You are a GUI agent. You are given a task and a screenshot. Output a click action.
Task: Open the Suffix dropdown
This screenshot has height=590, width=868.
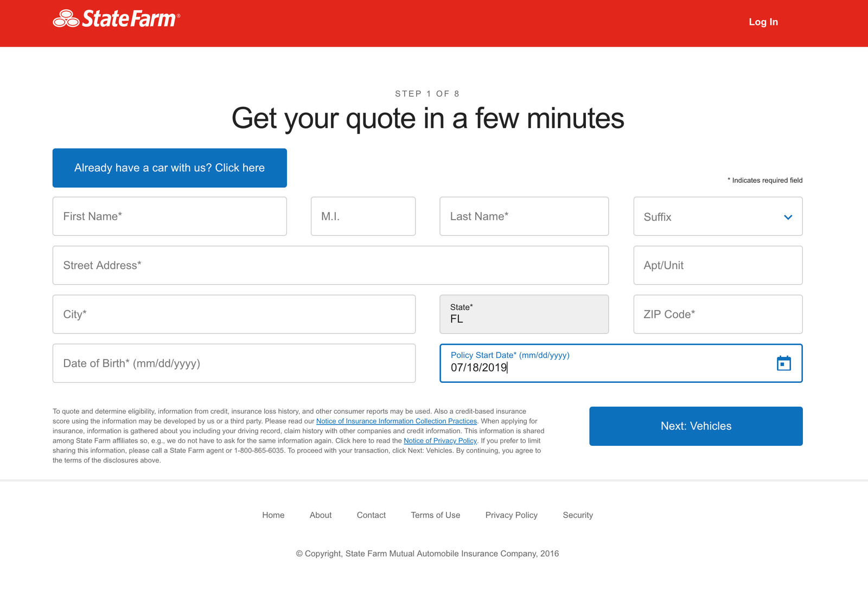click(x=717, y=217)
